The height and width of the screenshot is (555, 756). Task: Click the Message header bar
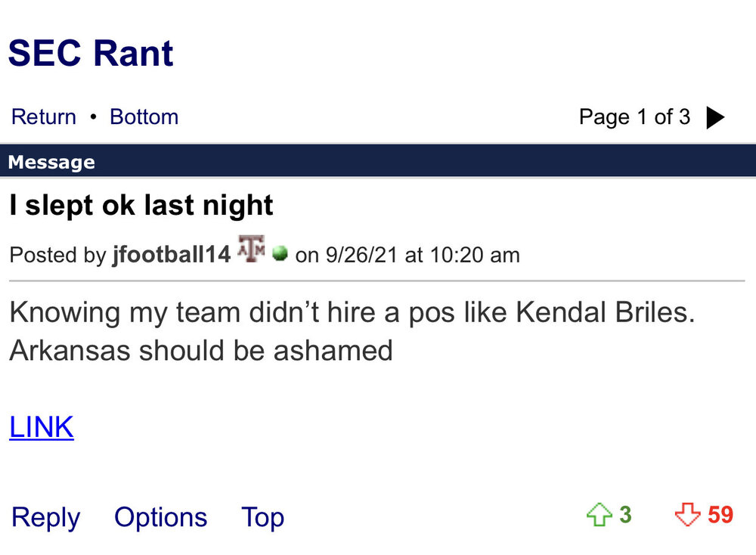point(378,162)
